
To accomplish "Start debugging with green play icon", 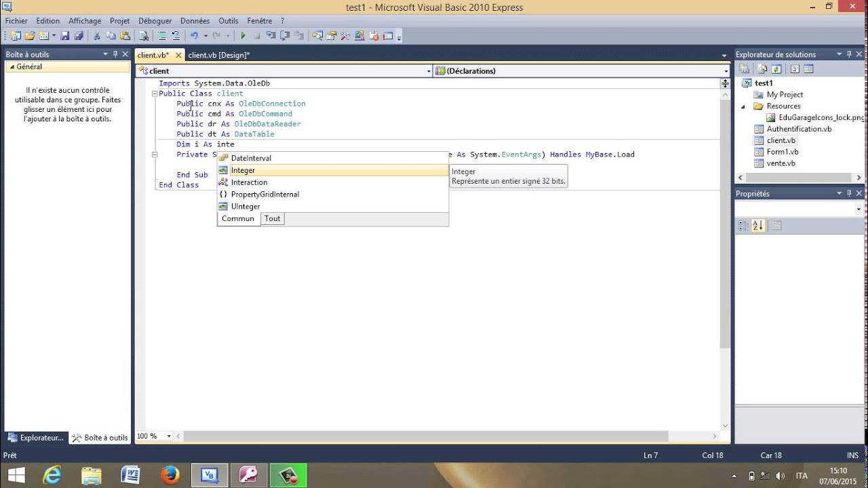I will coord(243,36).
